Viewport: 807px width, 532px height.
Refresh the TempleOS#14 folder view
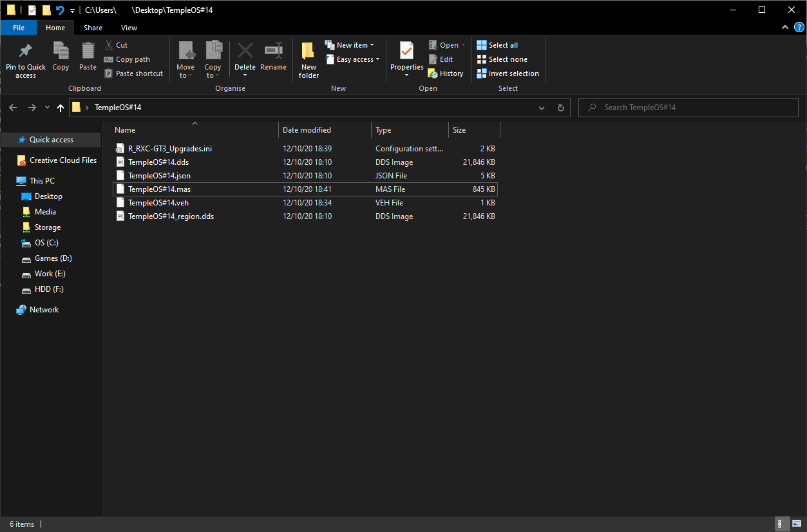[x=560, y=108]
